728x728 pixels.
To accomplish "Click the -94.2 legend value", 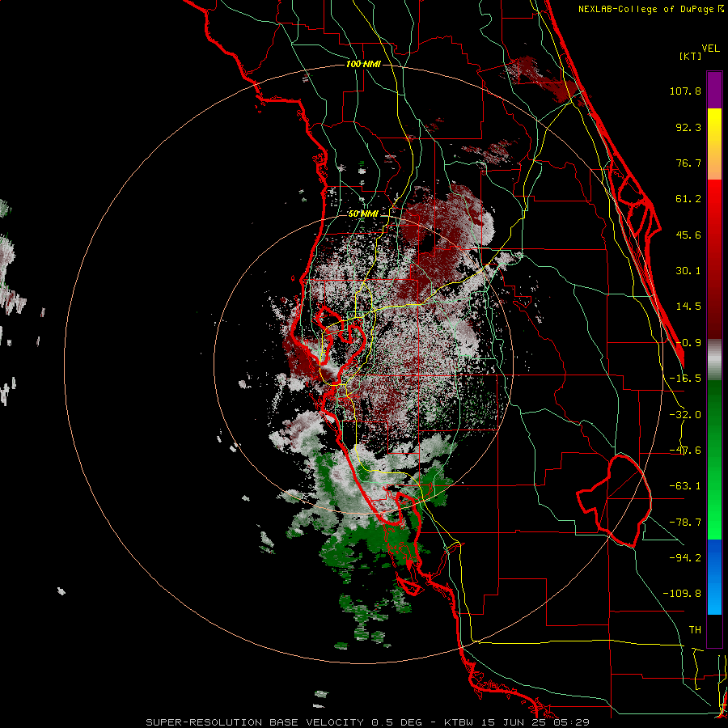I will tap(685, 557).
